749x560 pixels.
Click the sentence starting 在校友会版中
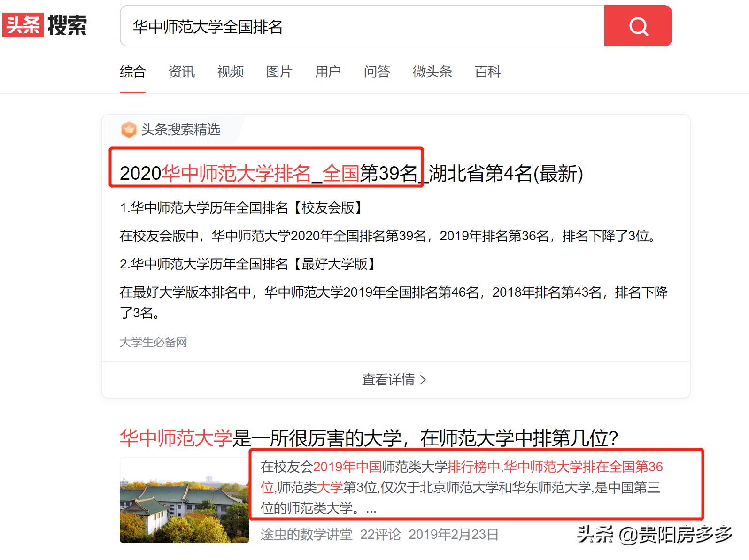(389, 236)
